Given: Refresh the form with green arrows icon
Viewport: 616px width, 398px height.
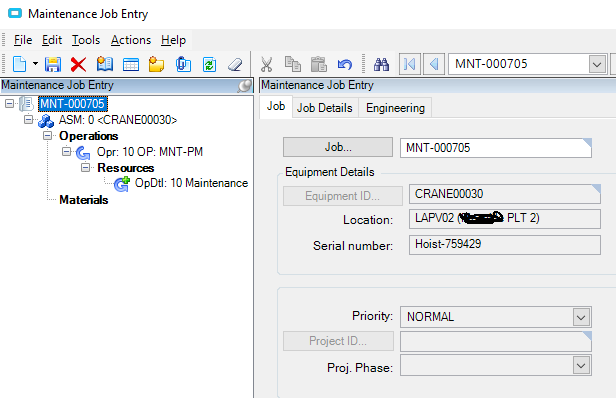Looking at the screenshot, I should tap(209, 64).
